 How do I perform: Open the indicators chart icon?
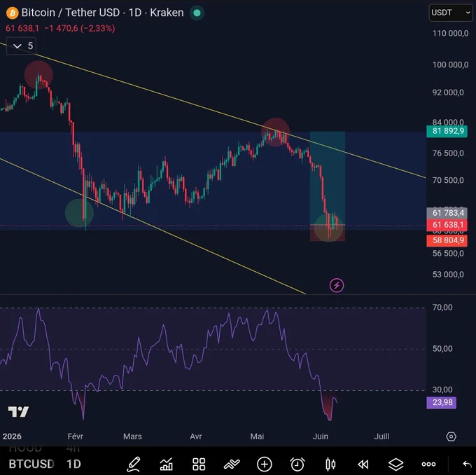(x=167, y=464)
